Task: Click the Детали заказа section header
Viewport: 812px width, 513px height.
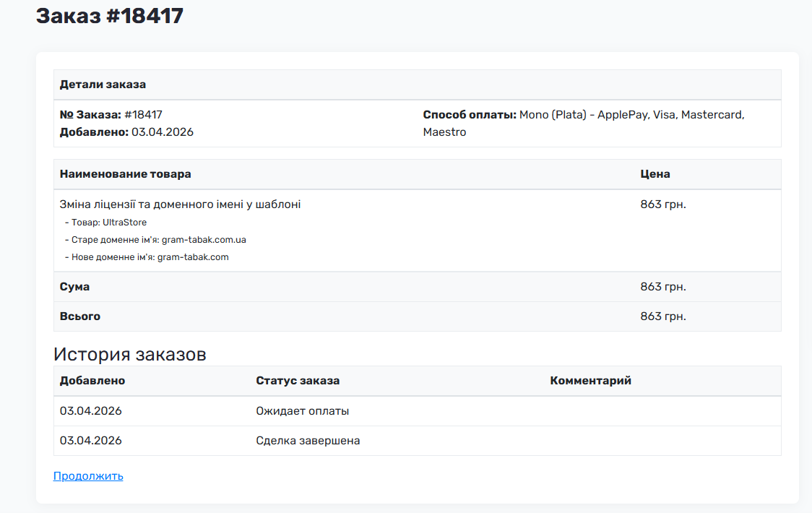Action: point(103,85)
